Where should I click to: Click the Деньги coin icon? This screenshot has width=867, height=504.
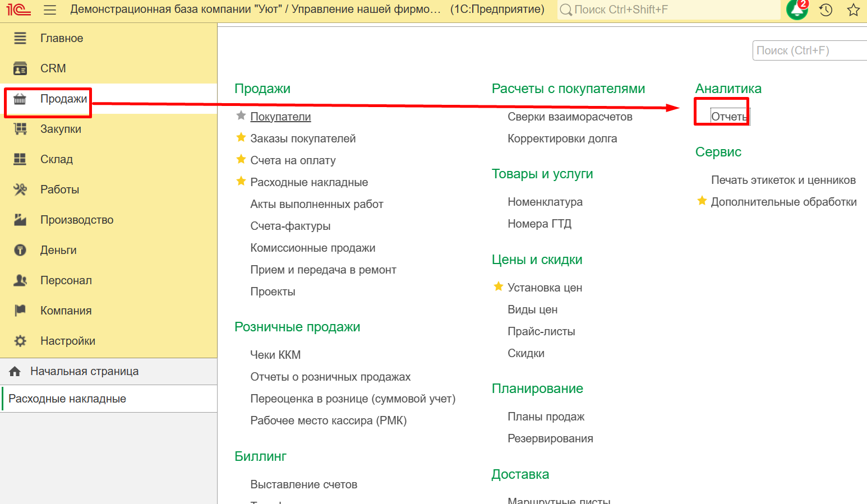point(20,250)
